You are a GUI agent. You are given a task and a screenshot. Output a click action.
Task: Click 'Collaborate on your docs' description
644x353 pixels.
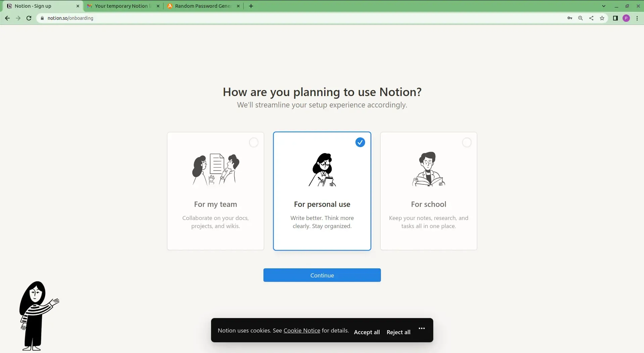pyautogui.click(x=215, y=222)
